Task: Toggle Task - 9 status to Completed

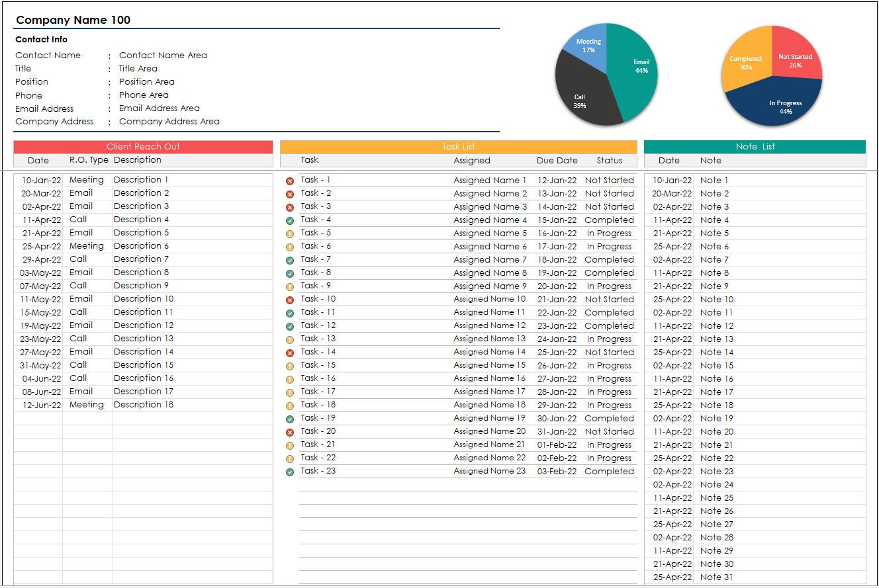Action: click(x=609, y=286)
